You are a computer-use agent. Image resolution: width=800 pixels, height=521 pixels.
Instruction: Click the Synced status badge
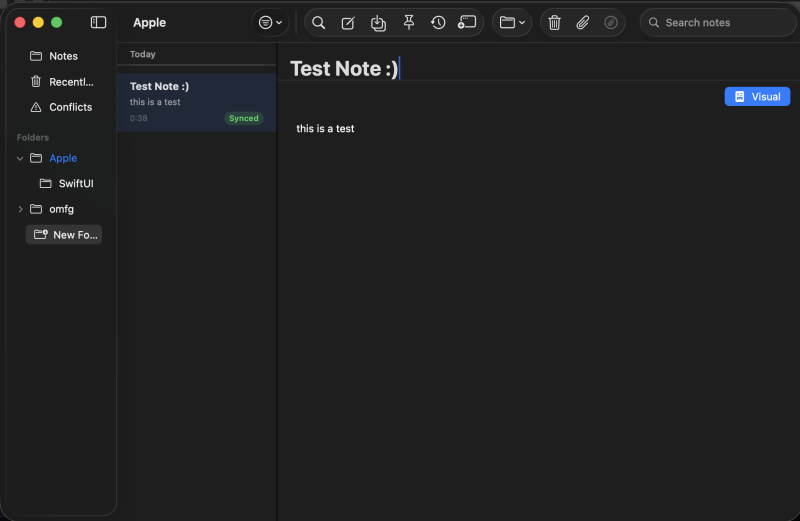click(x=243, y=118)
